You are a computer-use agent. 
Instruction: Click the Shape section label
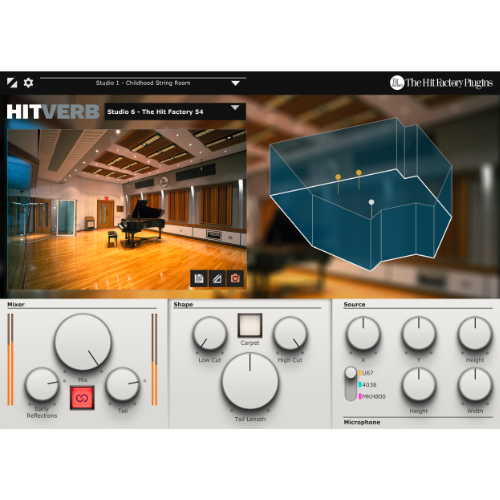tap(183, 304)
